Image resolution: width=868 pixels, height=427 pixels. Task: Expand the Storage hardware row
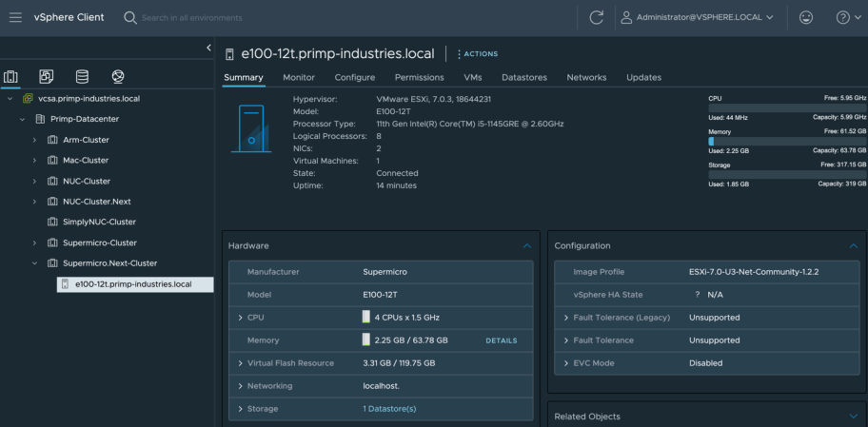(x=240, y=409)
